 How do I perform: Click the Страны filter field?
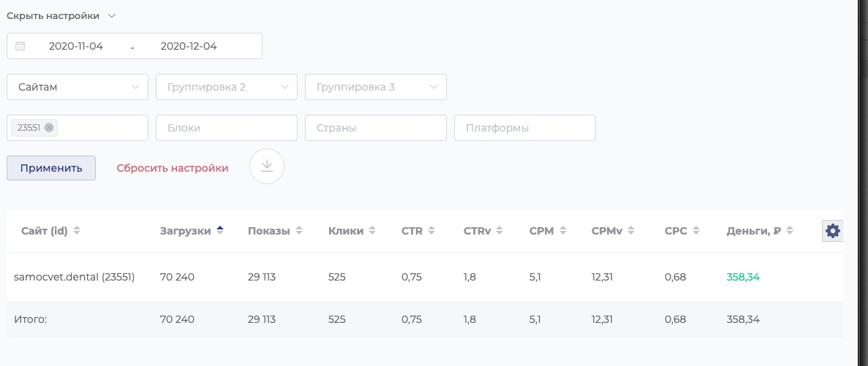[x=376, y=128]
